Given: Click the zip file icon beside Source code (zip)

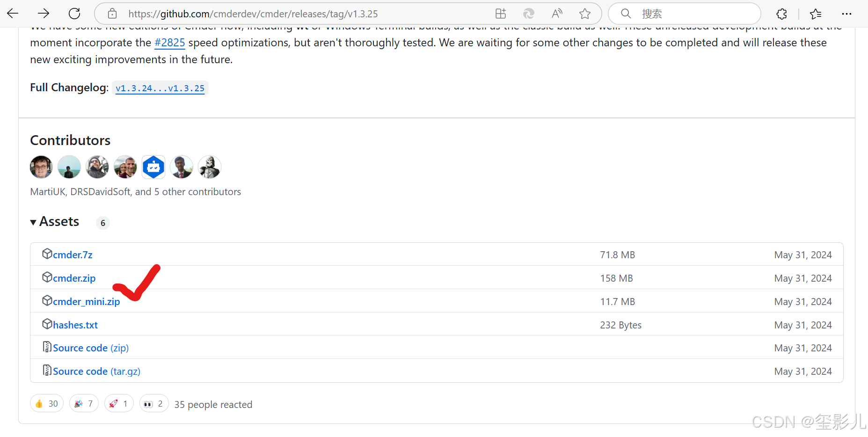Looking at the screenshot, I should (x=47, y=347).
